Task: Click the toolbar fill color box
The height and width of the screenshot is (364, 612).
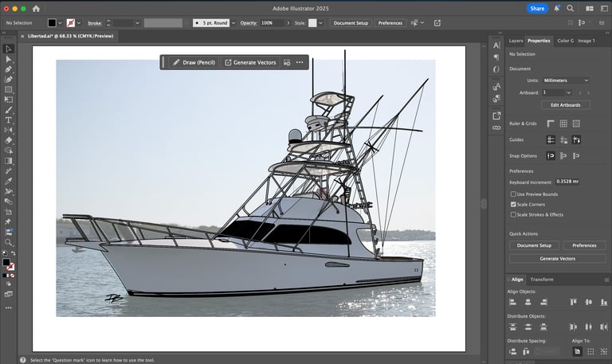Action: pyautogui.click(x=6, y=263)
